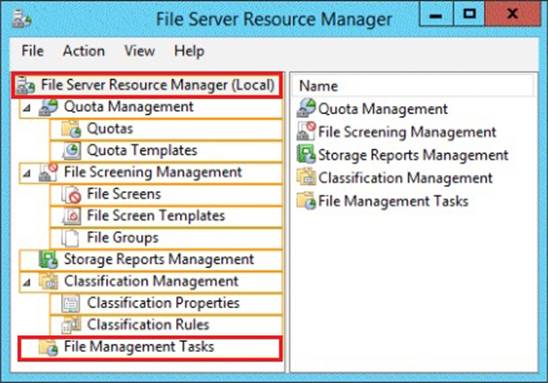Screen dimensions: 548x383
Task: Select the File Screens tree item
Action: 124,194
